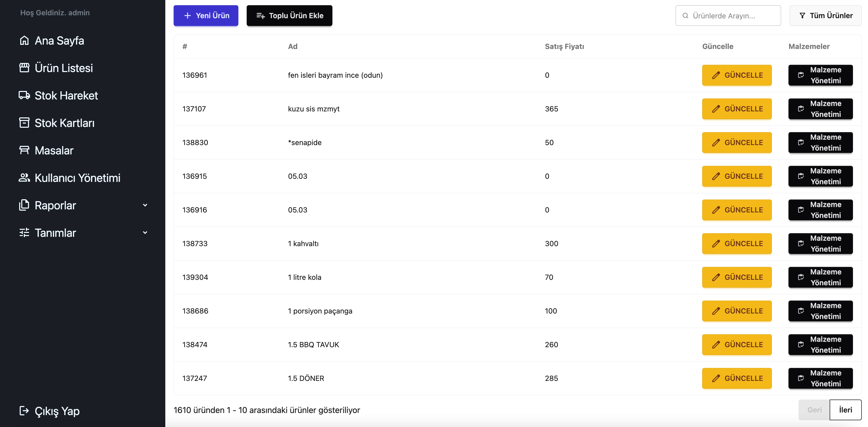Click the filter funnel icon on Tüm Ürünler
The height and width of the screenshot is (427, 868).
pos(802,16)
